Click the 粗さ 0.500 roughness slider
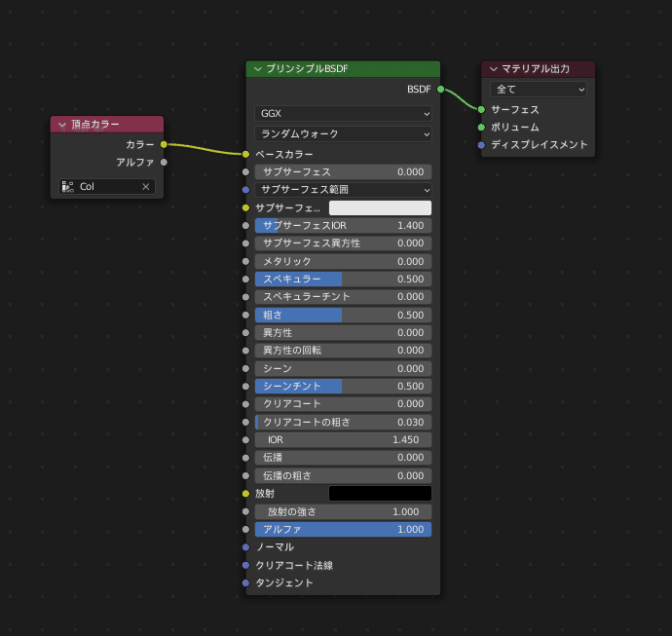672x636 pixels. [x=343, y=315]
